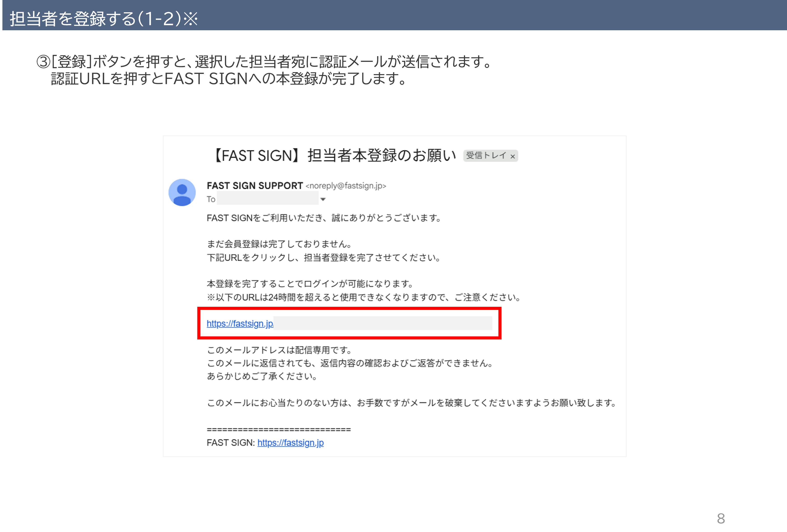The image size is (787, 532).
Task: Click the noreply@fastsign.jp sender address
Action: click(346, 186)
